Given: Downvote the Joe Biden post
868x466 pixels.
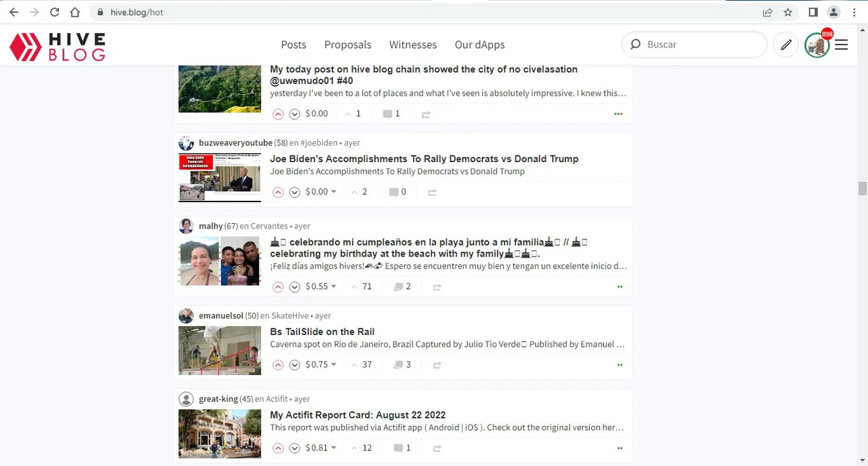Looking at the screenshot, I should pos(294,192).
